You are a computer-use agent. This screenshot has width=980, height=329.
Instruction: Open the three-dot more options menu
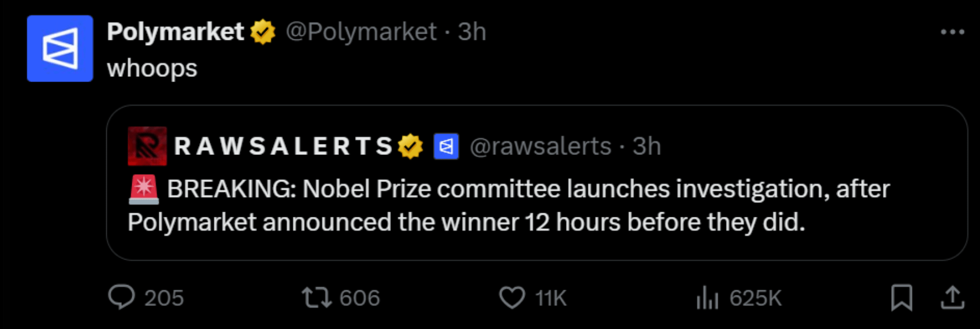[952, 32]
